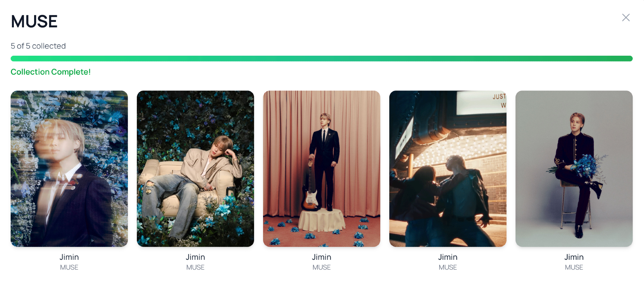Screen dimensions: 644x282
Task: Click the green collection progress bar
Action: click(322, 59)
